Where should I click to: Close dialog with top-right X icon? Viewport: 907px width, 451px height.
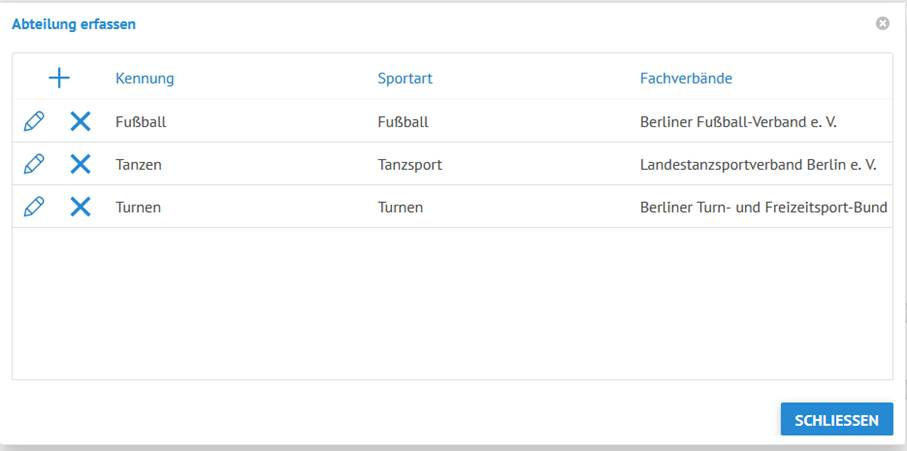click(x=882, y=23)
